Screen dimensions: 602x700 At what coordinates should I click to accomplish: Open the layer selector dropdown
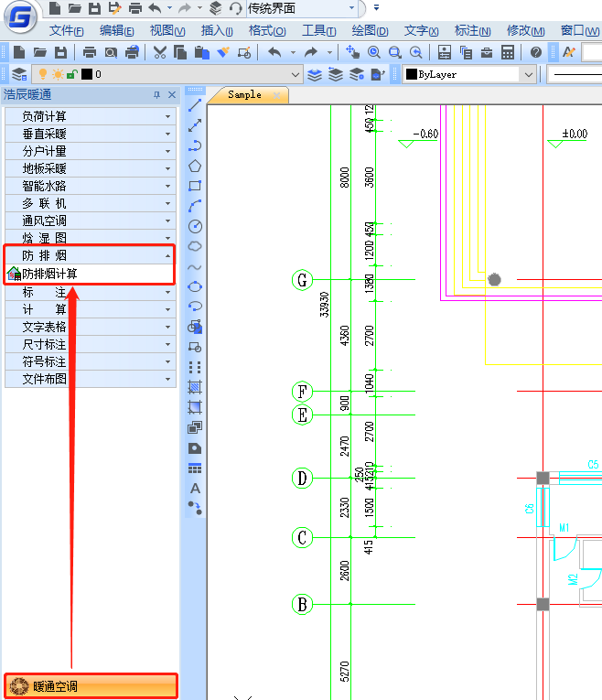click(295, 74)
